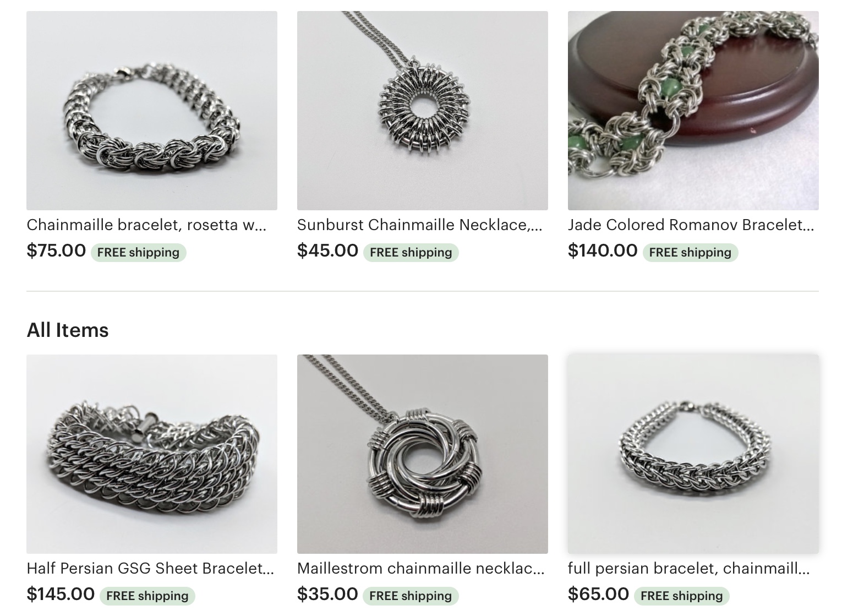Open the rosetta chainmaille bracelet photo
842x616 pixels.
pos(152,110)
